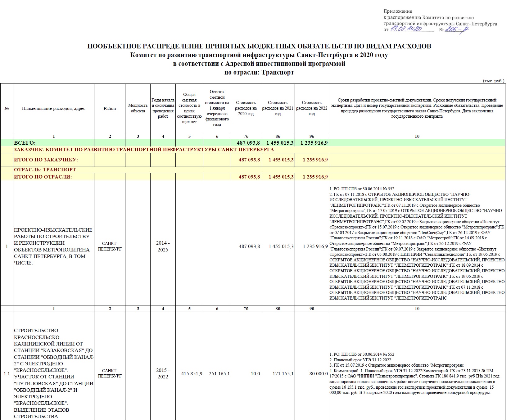Select the 251 165,1 remaining cost cell
The width and height of the screenshot is (511, 420).
(219, 374)
